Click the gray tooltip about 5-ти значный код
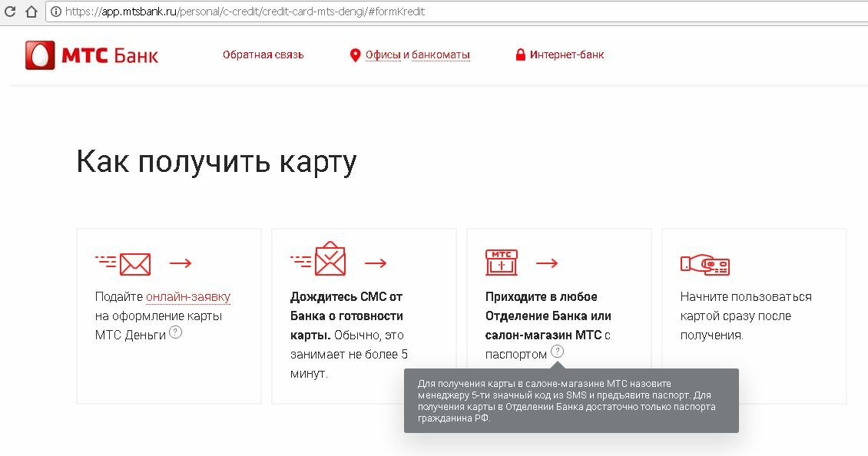 (571, 401)
